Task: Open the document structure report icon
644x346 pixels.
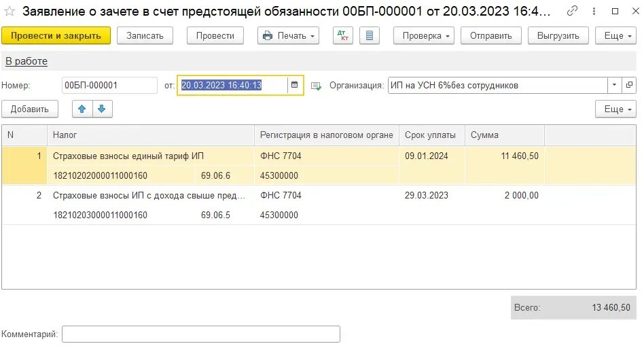Action: [x=370, y=36]
